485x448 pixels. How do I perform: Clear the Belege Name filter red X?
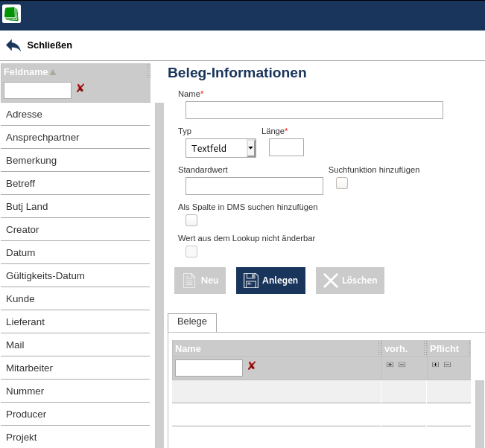252,366
